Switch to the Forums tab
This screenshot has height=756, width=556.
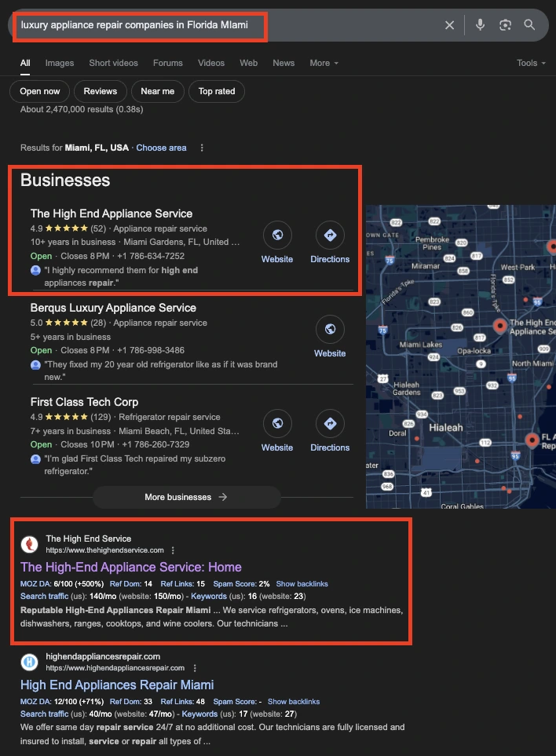point(168,63)
